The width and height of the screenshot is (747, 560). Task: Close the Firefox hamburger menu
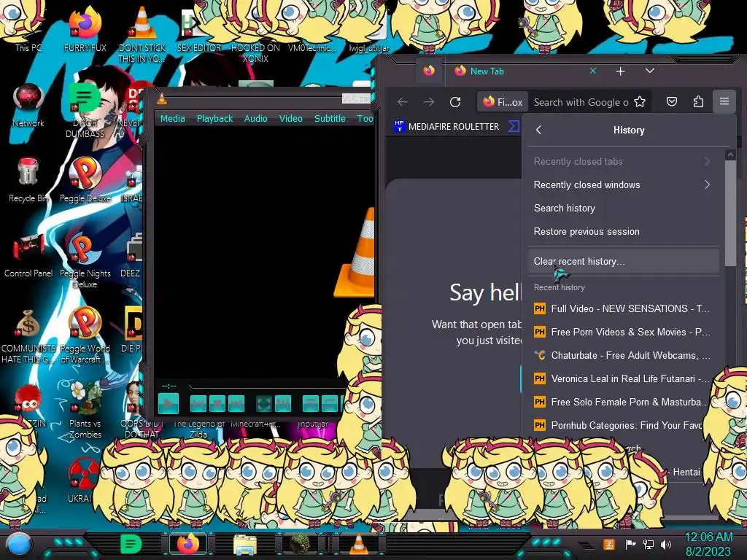click(724, 101)
